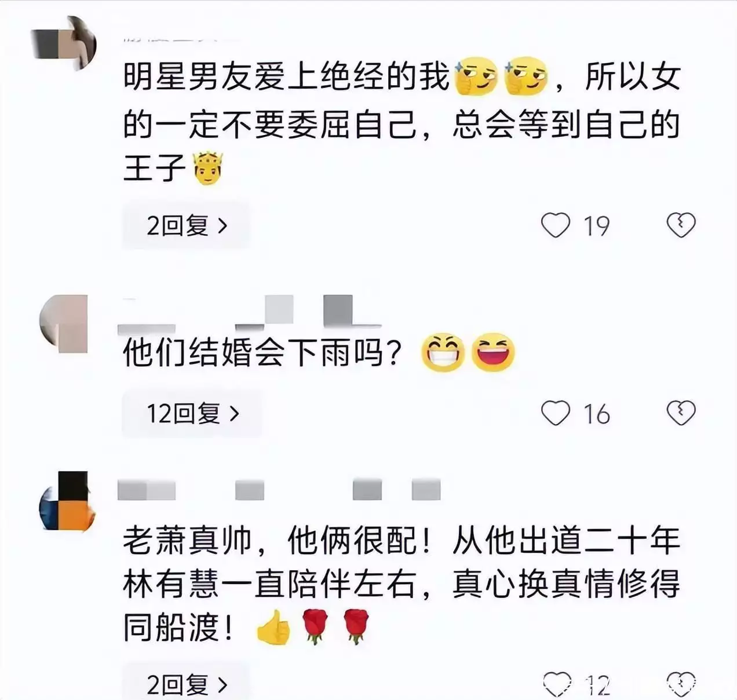Tap the first rose emoji
The width and height of the screenshot is (737, 700).
[x=315, y=627]
